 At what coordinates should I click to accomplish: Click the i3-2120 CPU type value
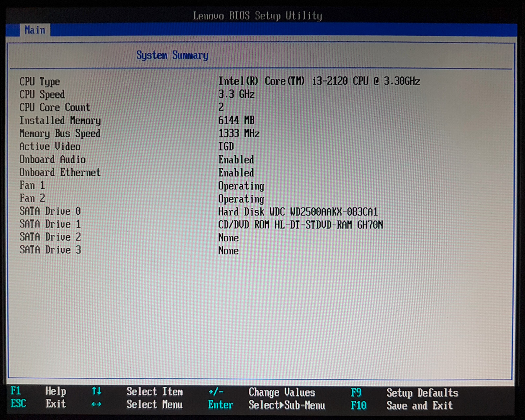[319, 81]
